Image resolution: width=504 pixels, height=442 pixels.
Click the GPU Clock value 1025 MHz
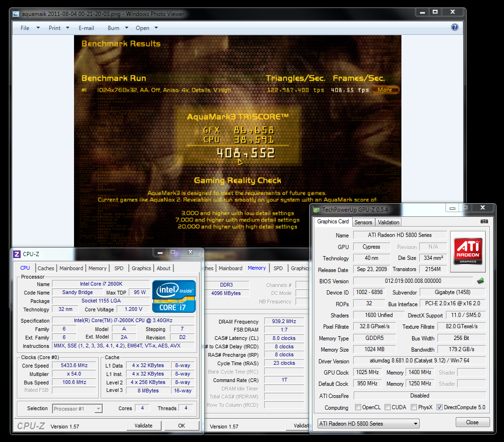pyautogui.click(x=367, y=372)
